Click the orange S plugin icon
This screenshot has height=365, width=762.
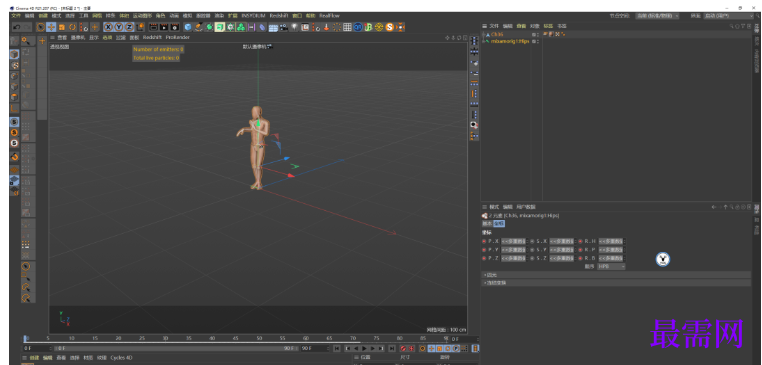[390, 27]
